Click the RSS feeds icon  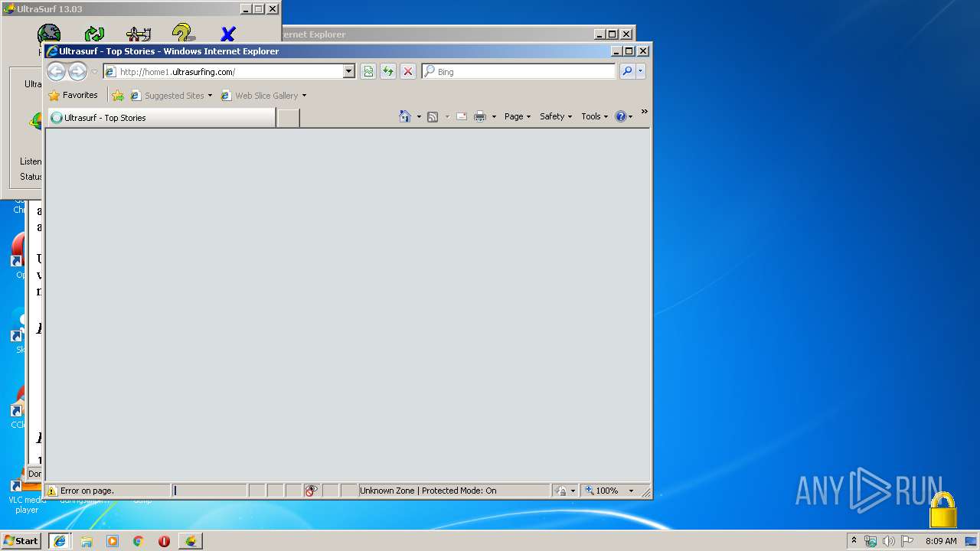(x=433, y=116)
